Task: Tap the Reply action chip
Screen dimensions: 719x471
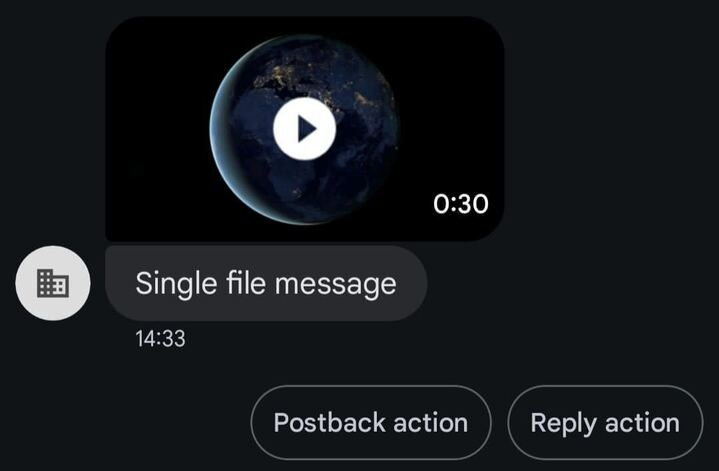Action: point(605,422)
